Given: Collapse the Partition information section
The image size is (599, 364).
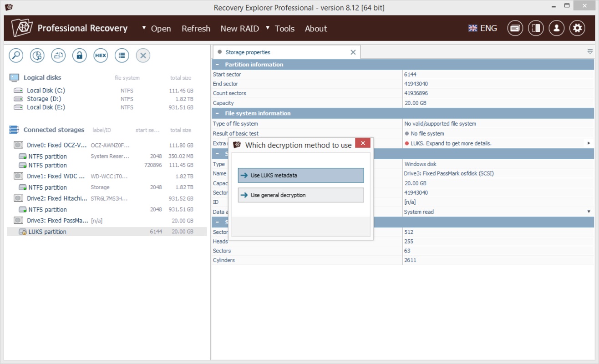Looking at the screenshot, I should [218, 65].
